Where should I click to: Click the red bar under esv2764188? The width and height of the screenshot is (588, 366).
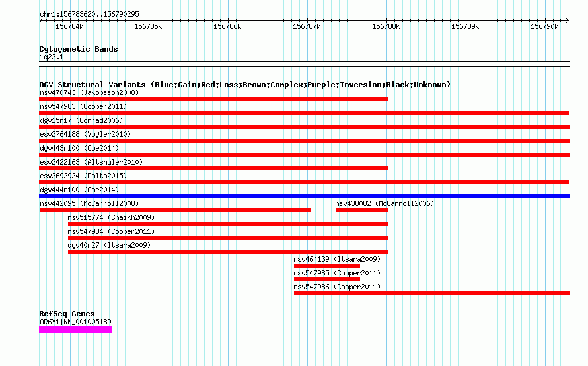pos(304,141)
